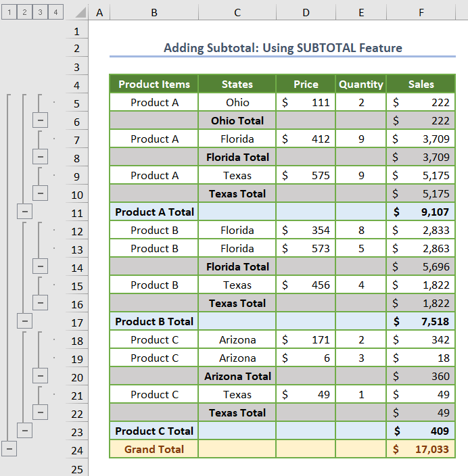Screen dimensions: 468x476
Task: Collapse the Product B Total group
Action: coord(25,321)
